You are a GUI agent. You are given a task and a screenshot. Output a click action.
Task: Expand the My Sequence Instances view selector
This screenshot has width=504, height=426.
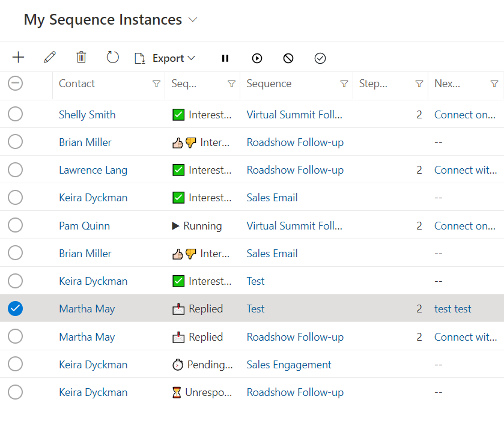pos(192,19)
